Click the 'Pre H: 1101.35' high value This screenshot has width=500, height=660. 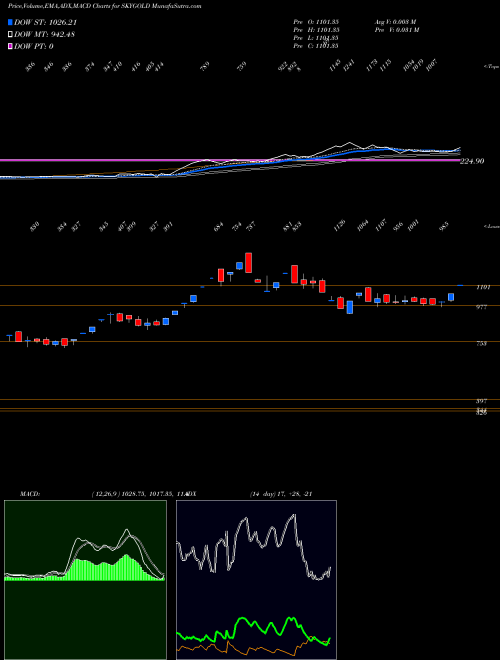316,30
